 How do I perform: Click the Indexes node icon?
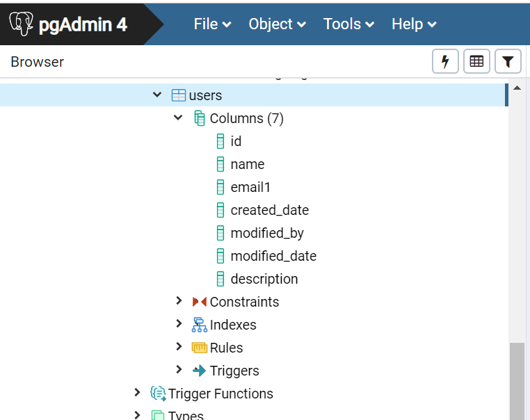click(200, 325)
